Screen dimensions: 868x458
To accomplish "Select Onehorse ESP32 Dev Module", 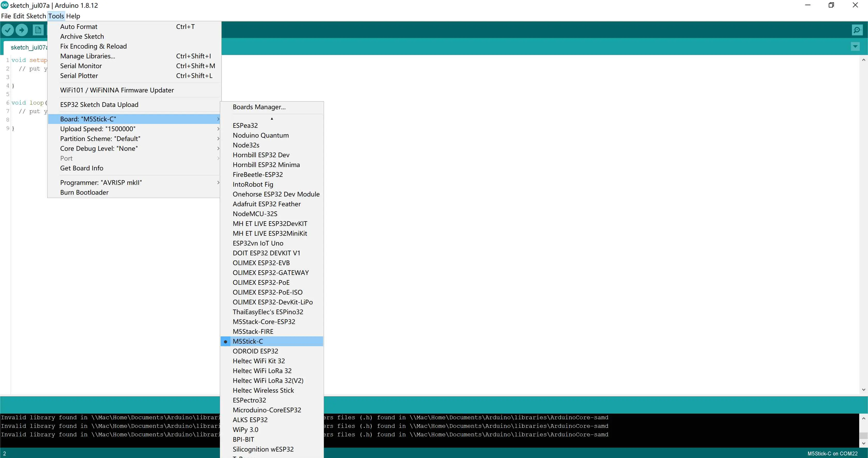I will coord(272,194).
